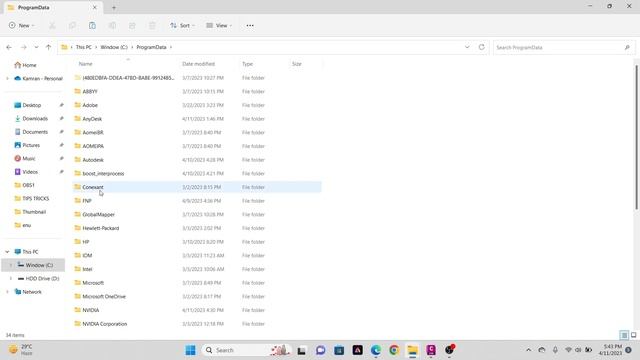
Task: Go up one folder level arrow
Action: (49, 47)
